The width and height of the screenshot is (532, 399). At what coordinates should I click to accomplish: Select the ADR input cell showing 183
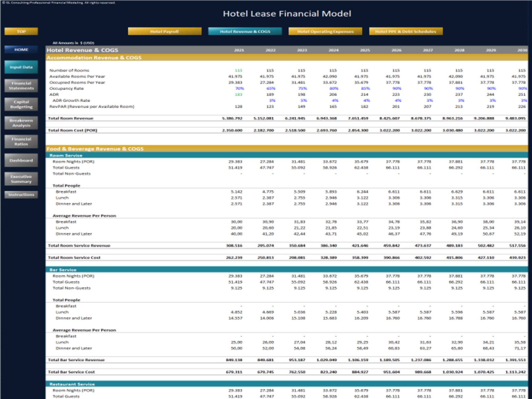tap(239, 94)
